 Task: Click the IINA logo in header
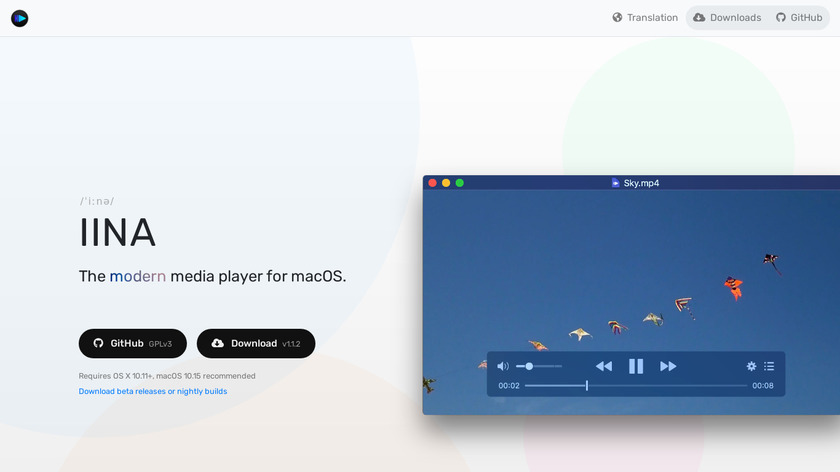(20, 18)
